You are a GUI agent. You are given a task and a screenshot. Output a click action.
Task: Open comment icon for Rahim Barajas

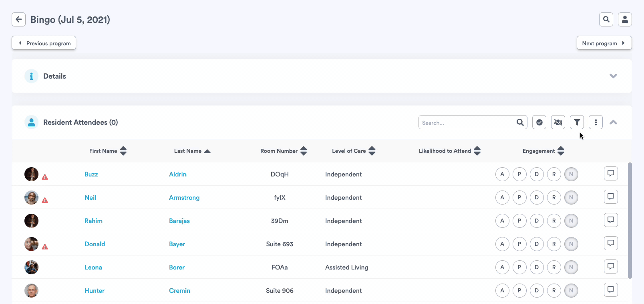pyautogui.click(x=611, y=220)
